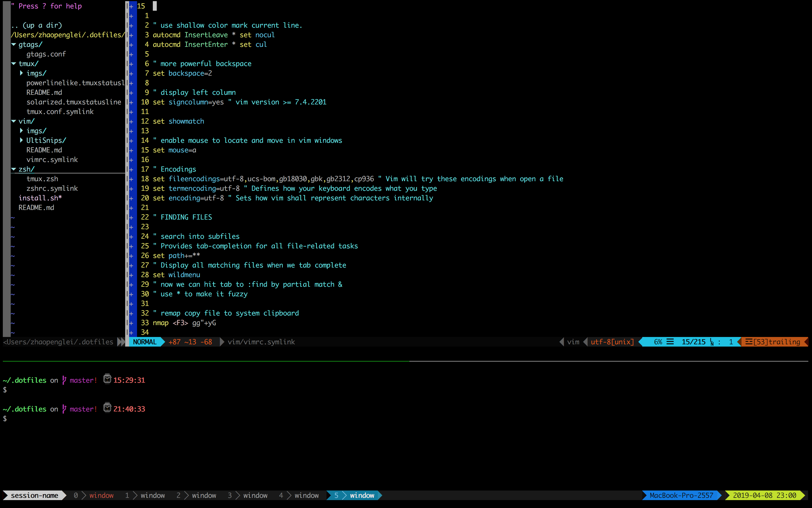Screen dimensions: 812x508
Task: Select tmux window 2 tab
Action: point(196,496)
